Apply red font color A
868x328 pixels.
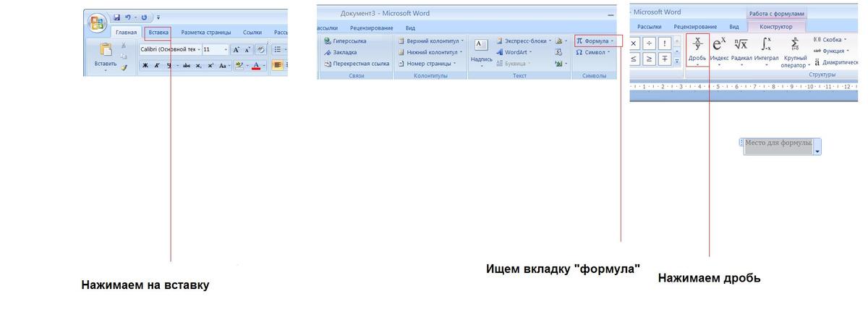pyautogui.click(x=256, y=65)
